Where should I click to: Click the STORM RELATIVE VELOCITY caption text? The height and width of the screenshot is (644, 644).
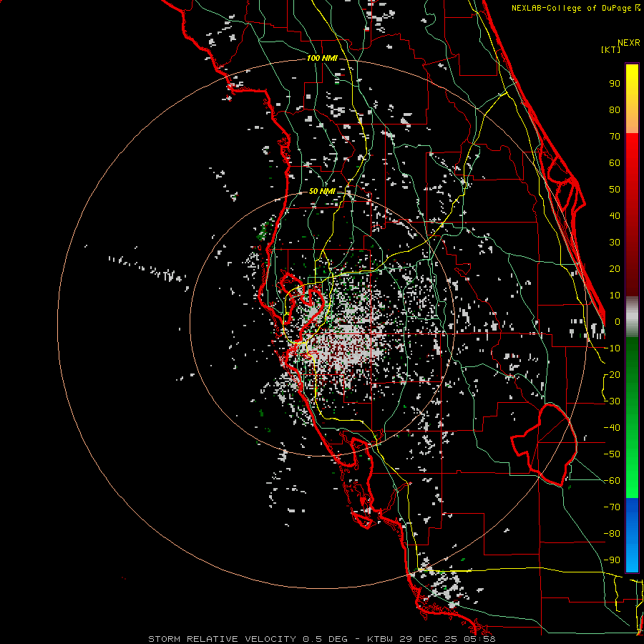click(x=222, y=639)
